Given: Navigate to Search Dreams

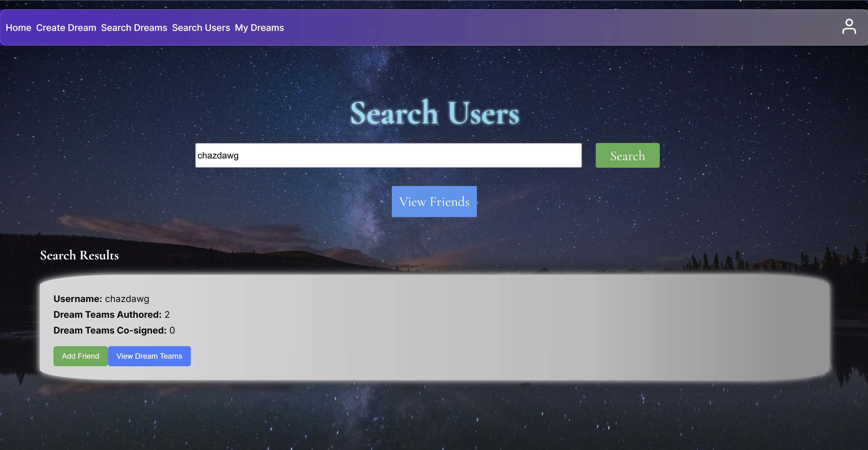Looking at the screenshot, I should click(x=134, y=28).
